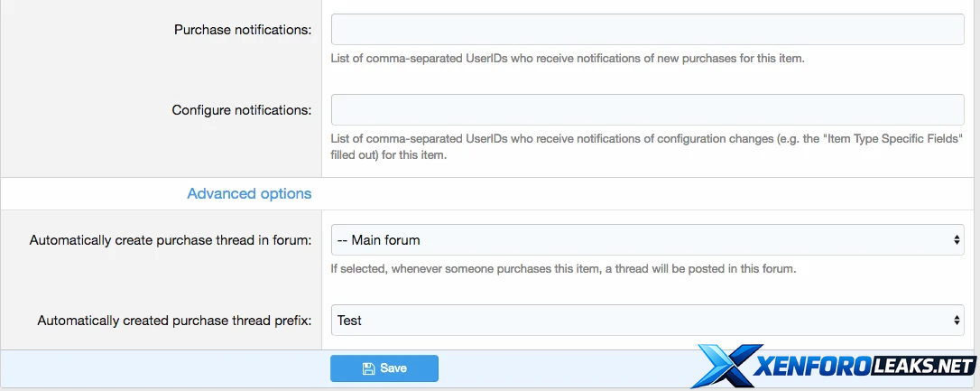Click help text about configuration changes

pyautogui.click(x=647, y=146)
